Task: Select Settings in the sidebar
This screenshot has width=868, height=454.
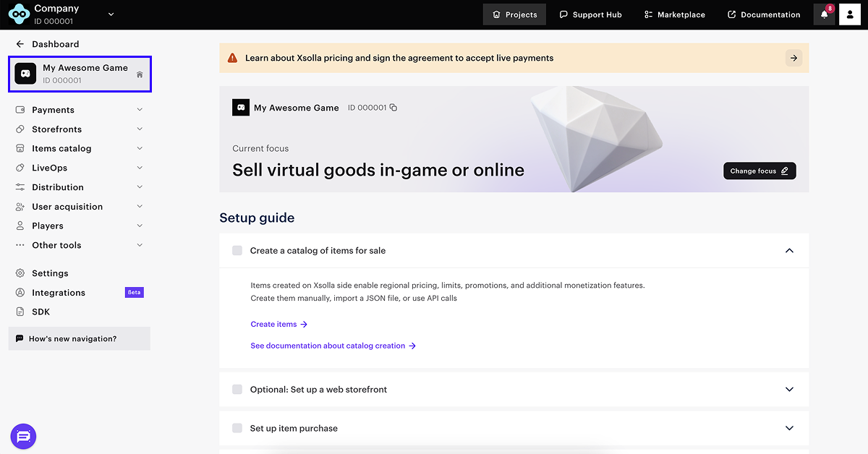Action: coord(50,273)
